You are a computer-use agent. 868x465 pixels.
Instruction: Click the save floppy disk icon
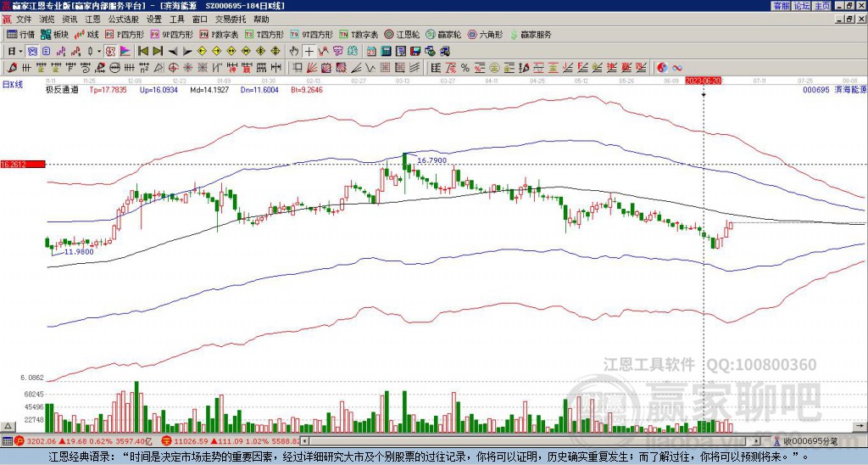pos(415,52)
